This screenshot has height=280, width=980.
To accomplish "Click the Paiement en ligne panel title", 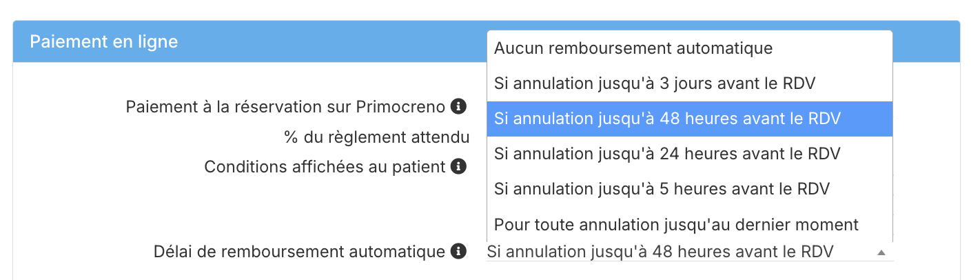I will (104, 41).
